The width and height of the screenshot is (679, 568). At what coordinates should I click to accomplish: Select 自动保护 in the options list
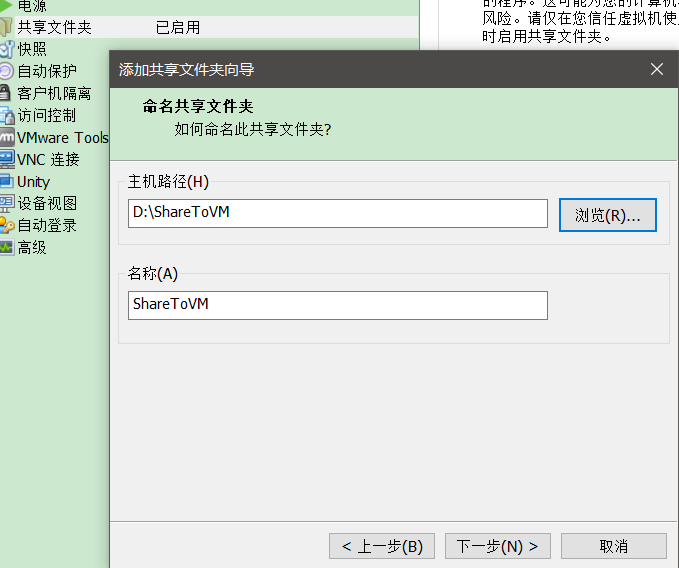coord(47,71)
